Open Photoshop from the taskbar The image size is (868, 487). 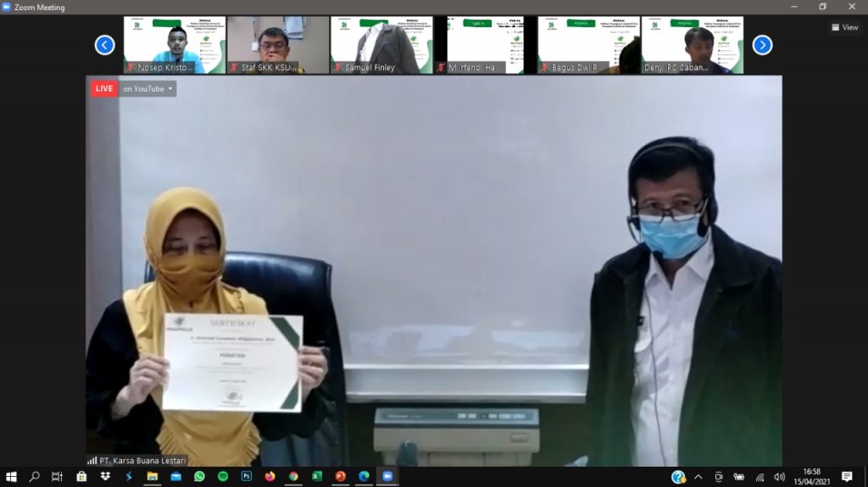(247, 477)
